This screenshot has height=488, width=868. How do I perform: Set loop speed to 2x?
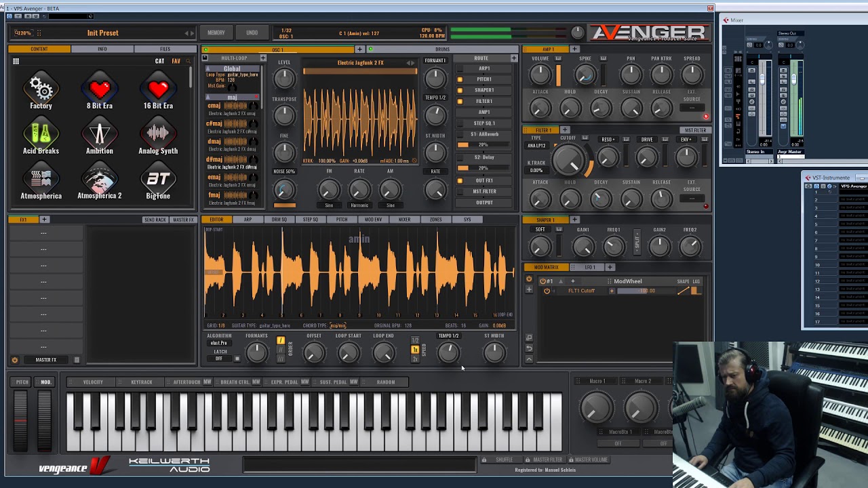coord(415,358)
